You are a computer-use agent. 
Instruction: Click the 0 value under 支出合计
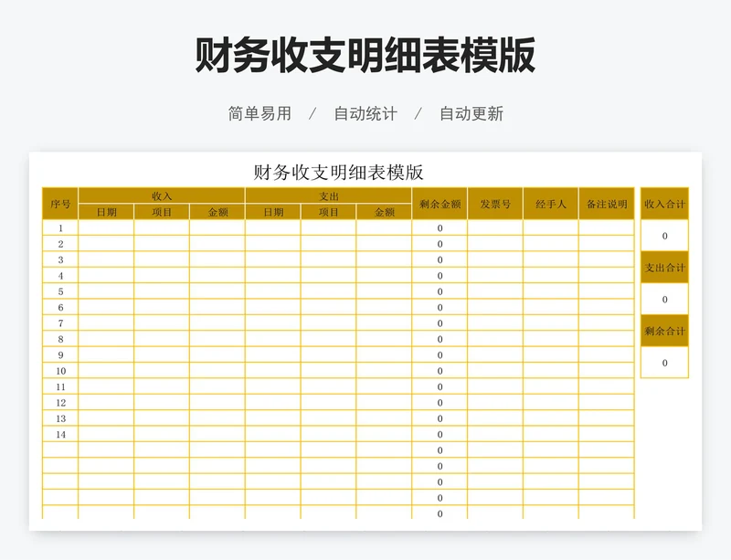pos(665,300)
